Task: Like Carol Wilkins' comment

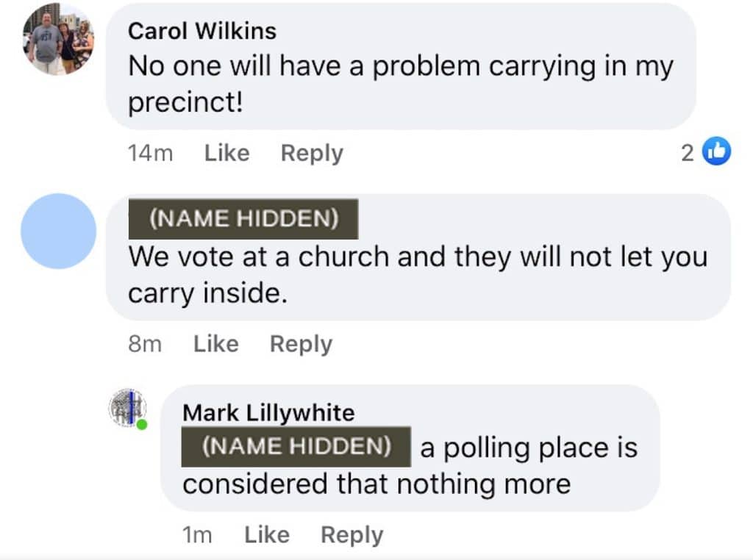Action: coord(226,153)
